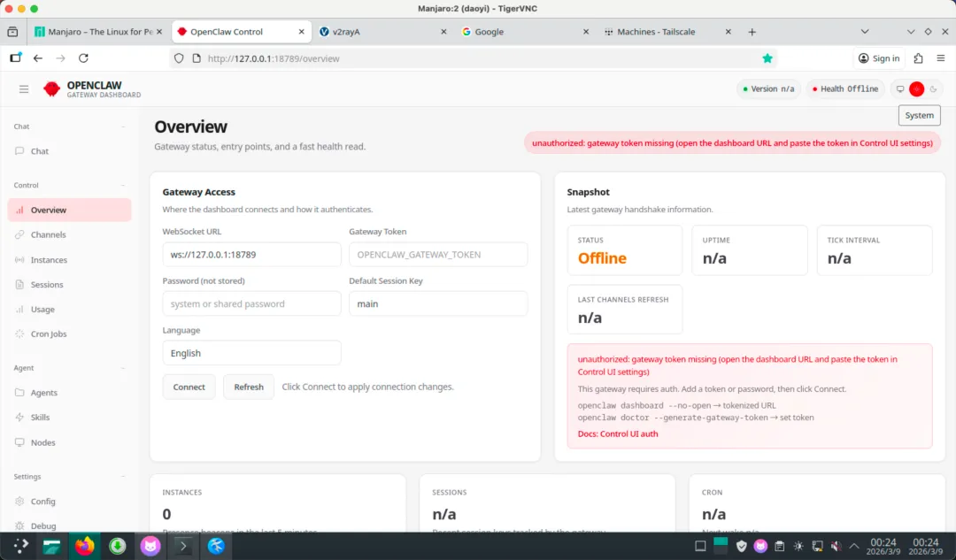Open Overview in the sidebar
956x560 pixels.
coord(70,211)
